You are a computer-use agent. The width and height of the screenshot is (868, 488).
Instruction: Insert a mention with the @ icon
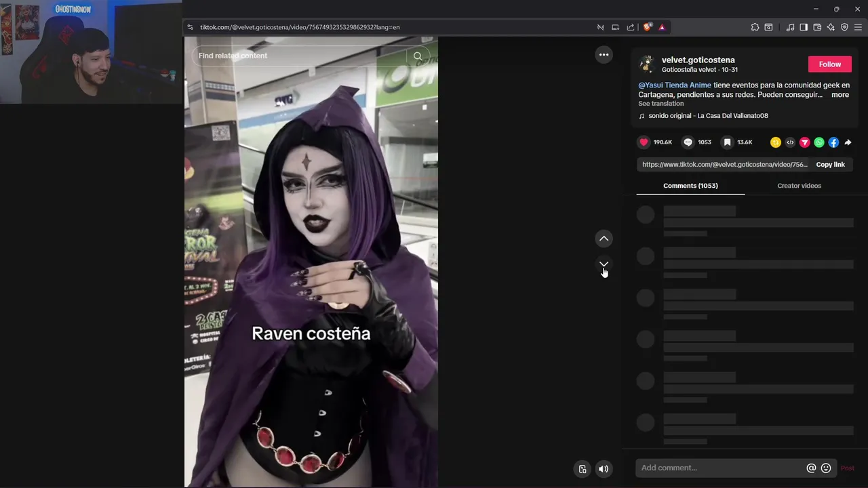pyautogui.click(x=811, y=468)
